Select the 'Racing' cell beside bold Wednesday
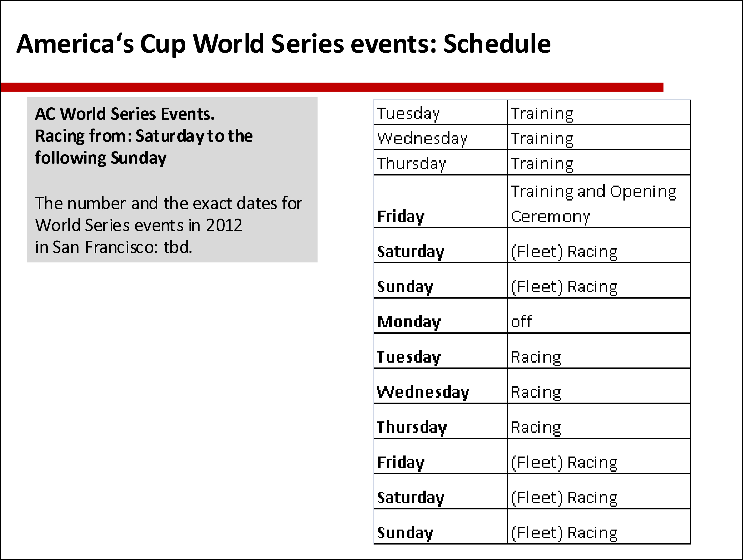743x560 pixels. coord(599,386)
